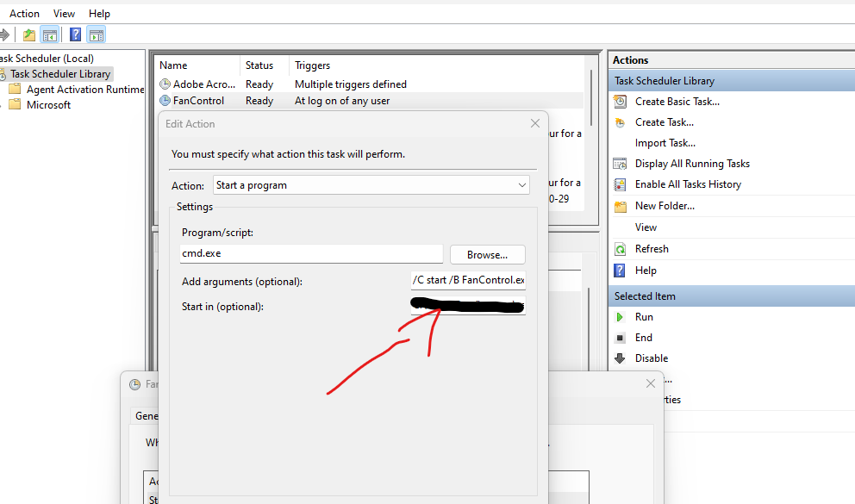Click the Show/Hide Console Tree toolbar icon
The height and width of the screenshot is (504, 855).
(x=49, y=34)
